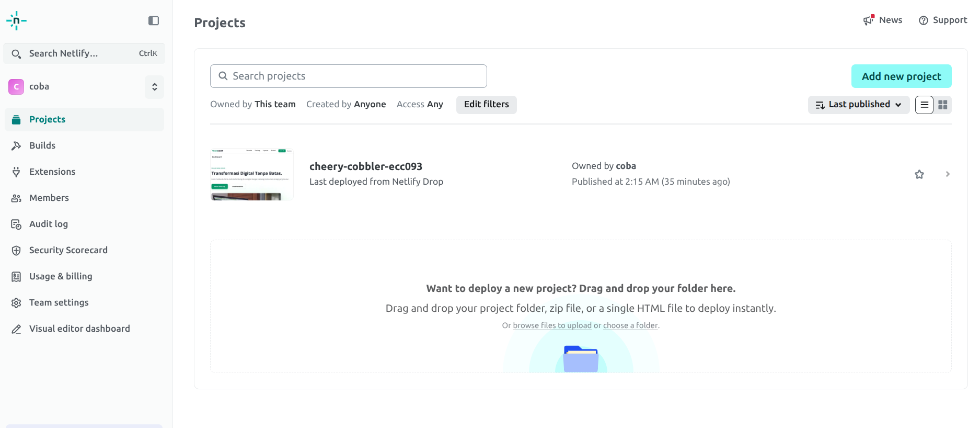Click the folder upload illustration
The height and width of the screenshot is (428, 980).
581,359
